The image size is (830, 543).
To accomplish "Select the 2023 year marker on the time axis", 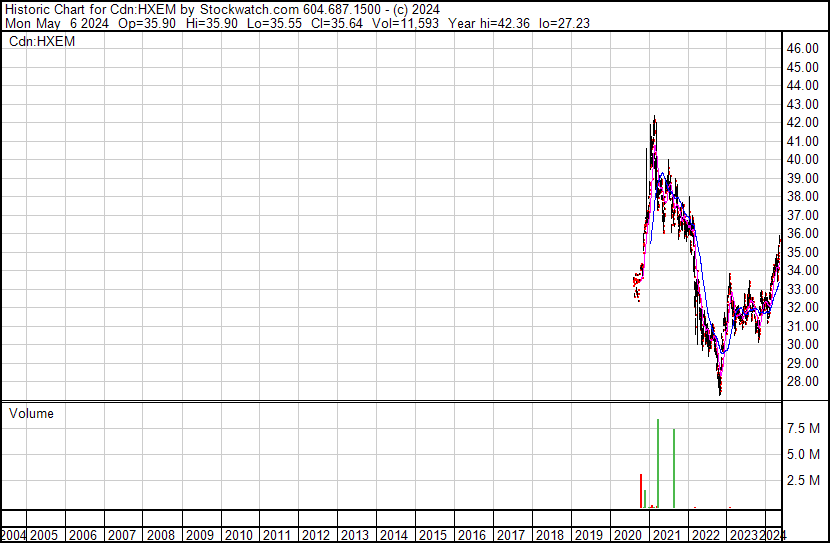I will (x=743, y=535).
